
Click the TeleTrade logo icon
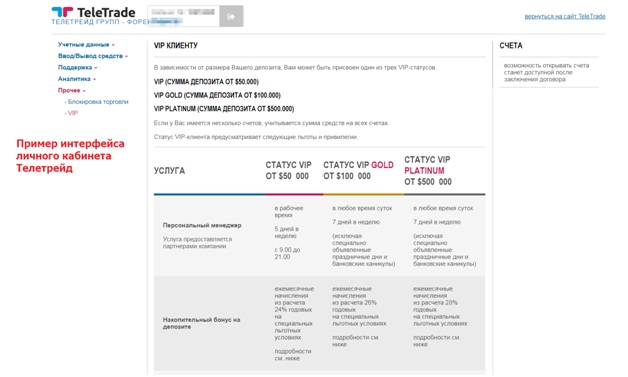tap(62, 12)
